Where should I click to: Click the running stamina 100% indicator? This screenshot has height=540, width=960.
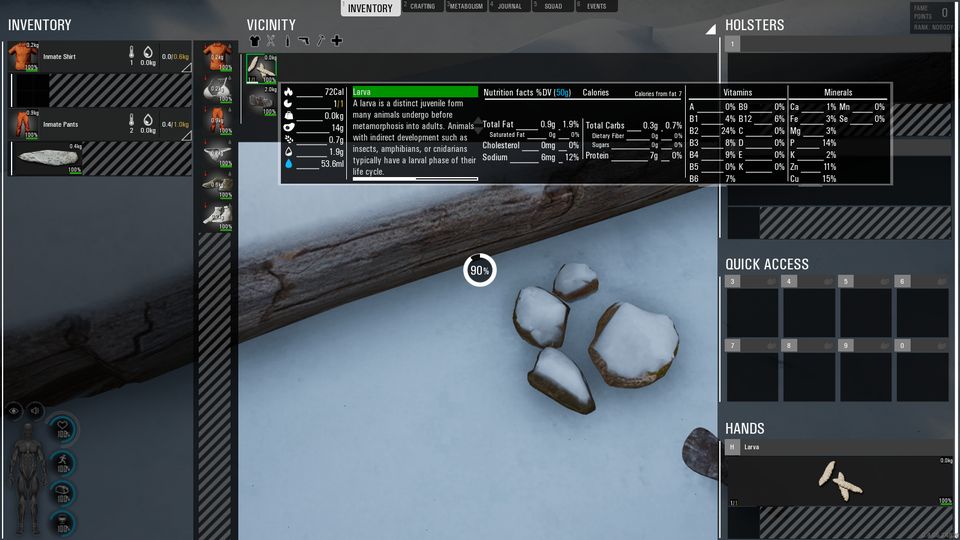tap(62, 462)
